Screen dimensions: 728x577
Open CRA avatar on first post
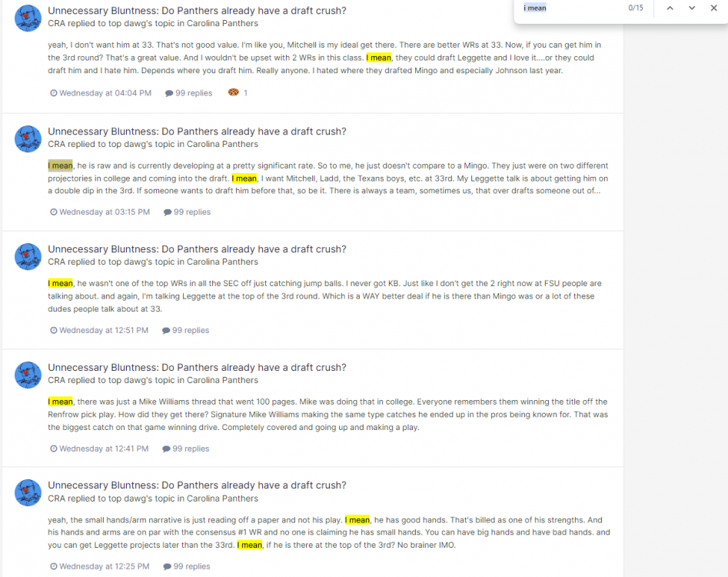[28, 18]
